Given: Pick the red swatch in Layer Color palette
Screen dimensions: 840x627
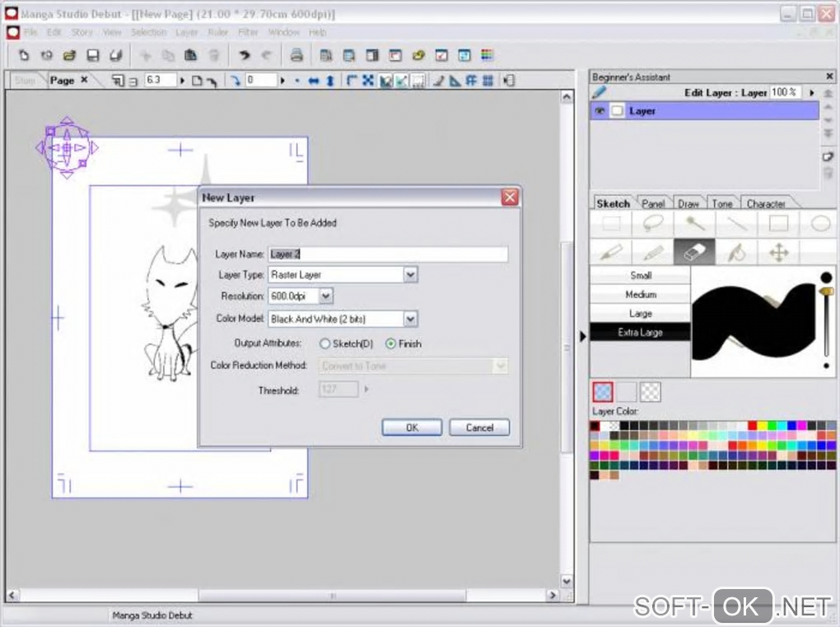Looking at the screenshot, I should click(752, 425).
